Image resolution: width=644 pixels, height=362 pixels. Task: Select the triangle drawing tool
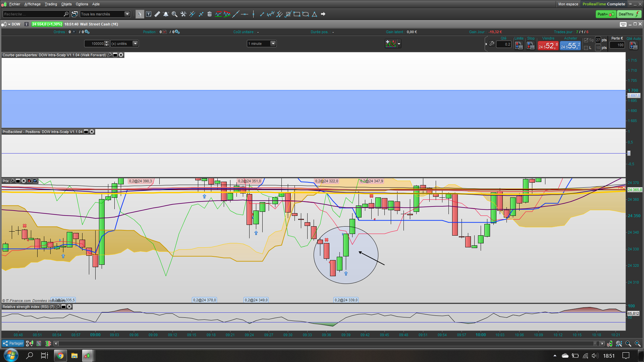tap(314, 14)
